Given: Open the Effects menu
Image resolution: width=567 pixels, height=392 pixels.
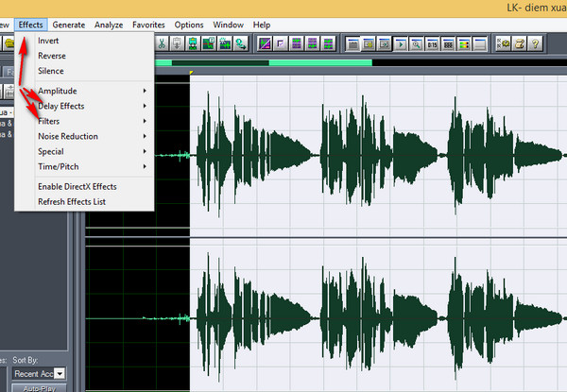Looking at the screenshot, I should pyautogui.click(x=31, y=25).
